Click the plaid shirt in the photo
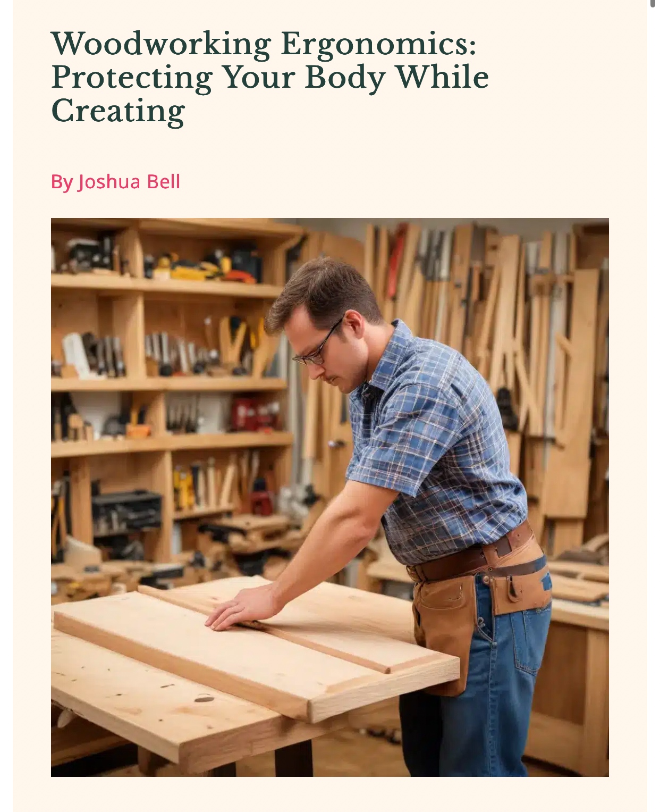 pyautogui.click(x=436, y=441)
